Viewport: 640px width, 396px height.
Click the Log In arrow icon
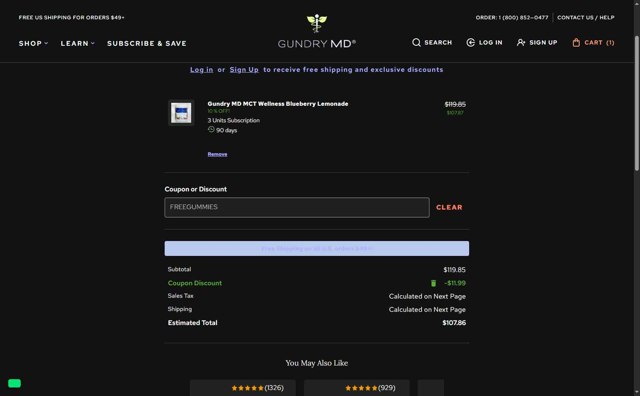470,42
